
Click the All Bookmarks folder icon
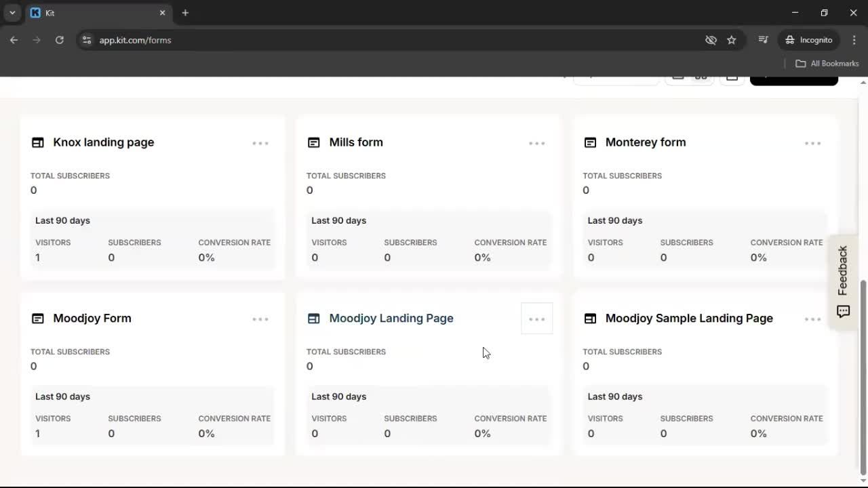coord(800,63)
